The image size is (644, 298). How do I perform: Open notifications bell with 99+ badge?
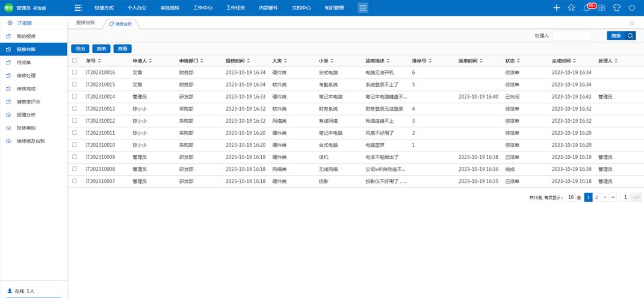[x=587, y=8]
